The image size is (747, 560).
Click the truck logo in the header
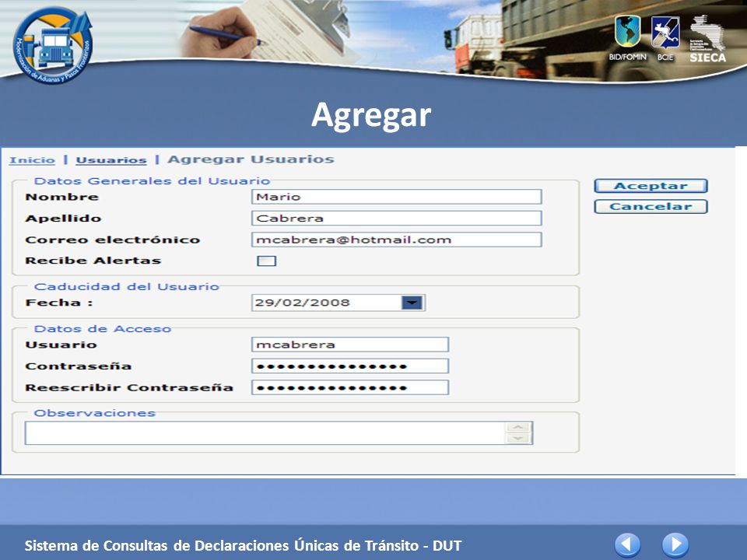click(x=52, y=45)
